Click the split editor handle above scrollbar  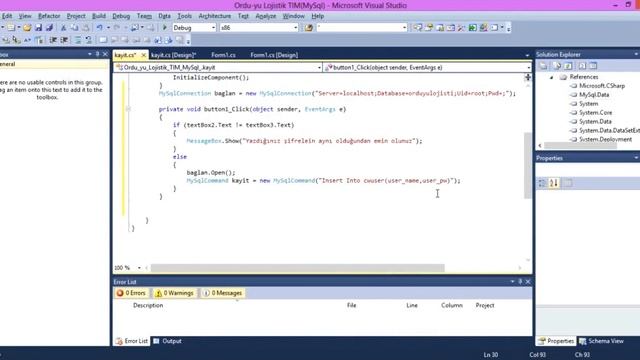click(528, 77)
